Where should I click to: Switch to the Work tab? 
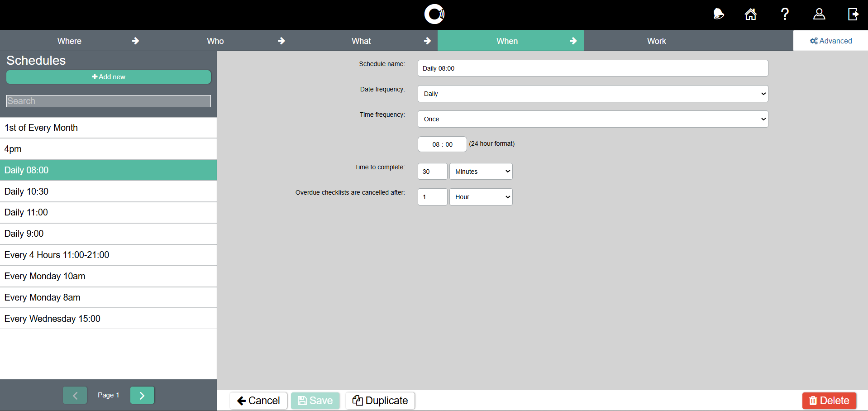[656, 41]
